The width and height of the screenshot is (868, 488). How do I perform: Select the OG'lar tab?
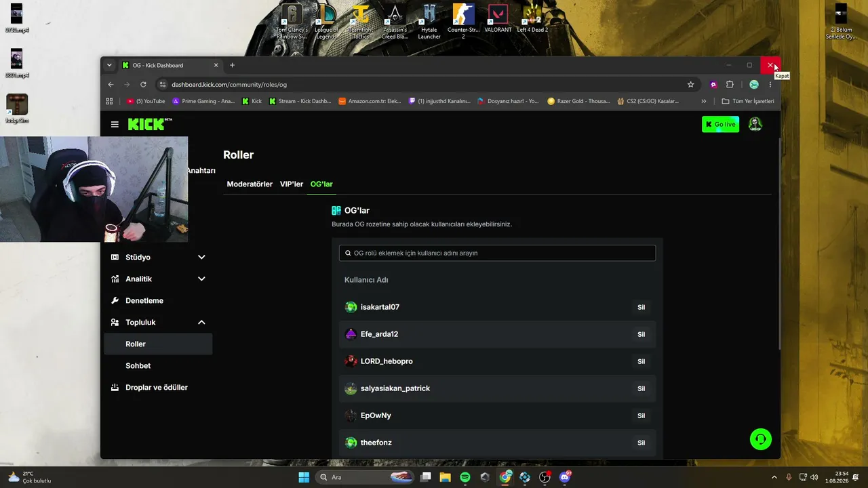pos(321,184)
